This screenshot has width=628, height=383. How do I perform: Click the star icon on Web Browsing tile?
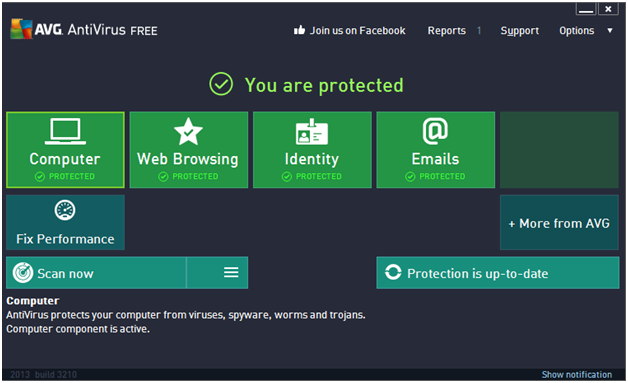(x=189, y=131)
